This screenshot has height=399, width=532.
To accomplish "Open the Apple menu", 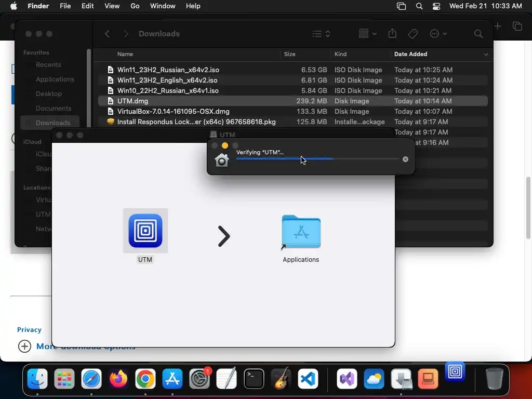I will pyautogui.click(x=14, y=6).
